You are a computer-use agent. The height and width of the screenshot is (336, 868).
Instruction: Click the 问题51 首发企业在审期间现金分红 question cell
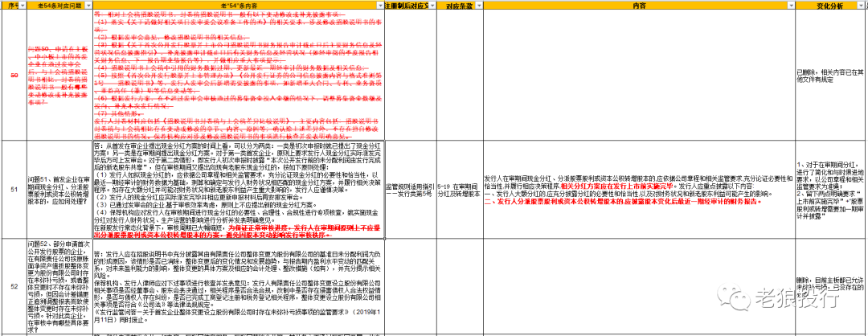click(58, 188)
